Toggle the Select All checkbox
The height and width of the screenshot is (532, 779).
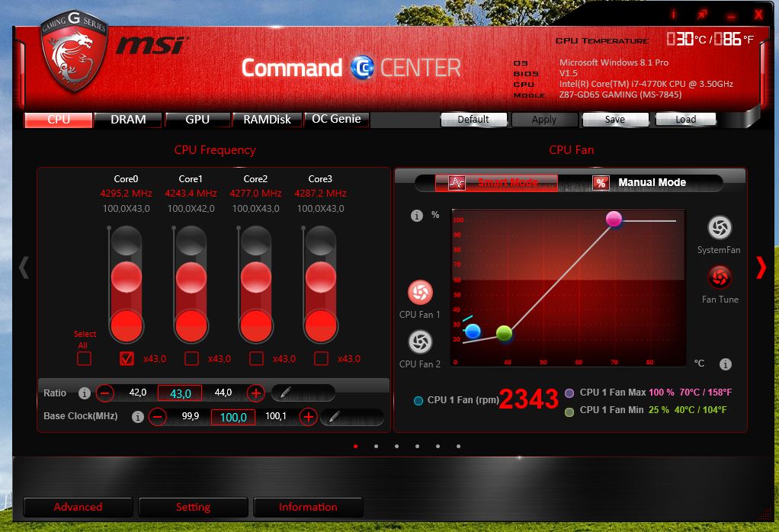click(x=84, y=358)
